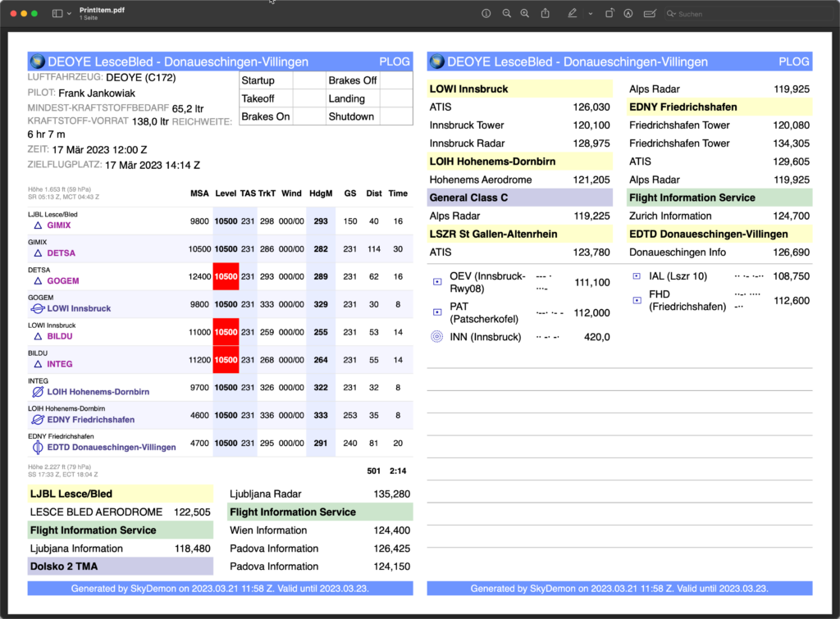Click the MSA column header
The image size is (840, 619).
pyautogui.click(x=200, y=193)
